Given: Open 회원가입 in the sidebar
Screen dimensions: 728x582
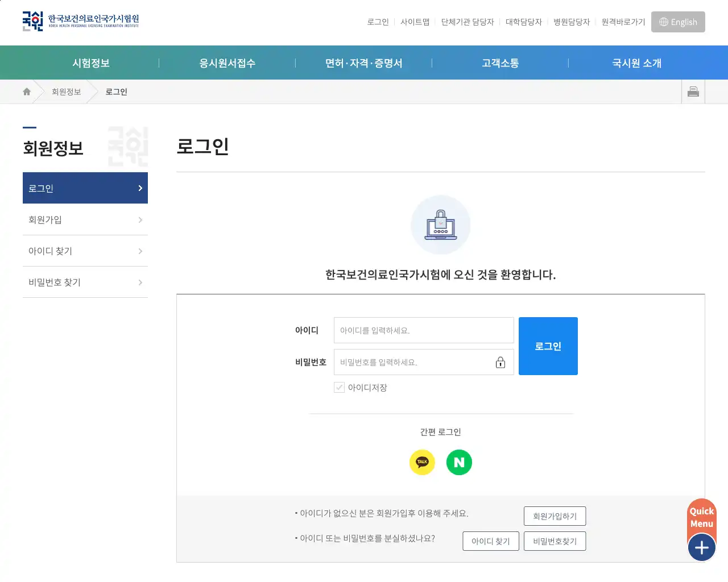Looking at the screenshot, I should 85,219.
